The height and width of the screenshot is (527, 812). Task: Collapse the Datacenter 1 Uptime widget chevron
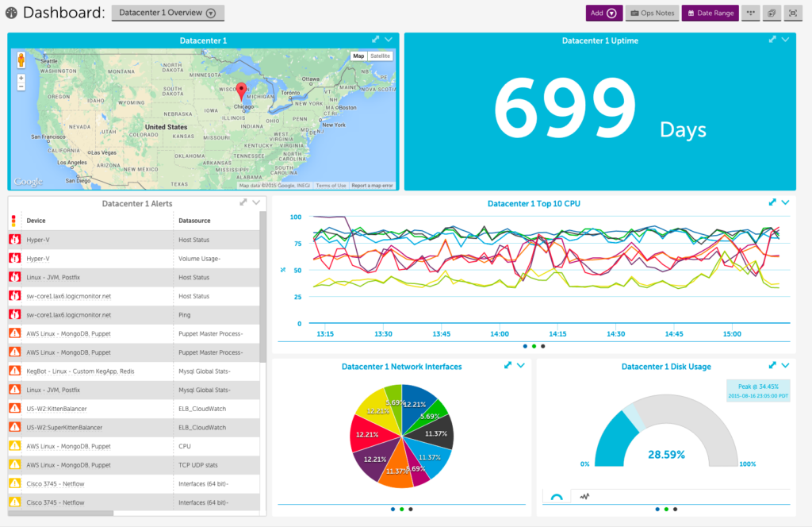tap(786, 40)
